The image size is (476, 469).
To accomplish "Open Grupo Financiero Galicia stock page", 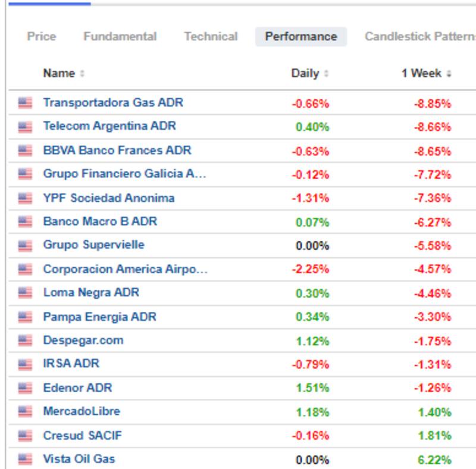I will (125, 174).
